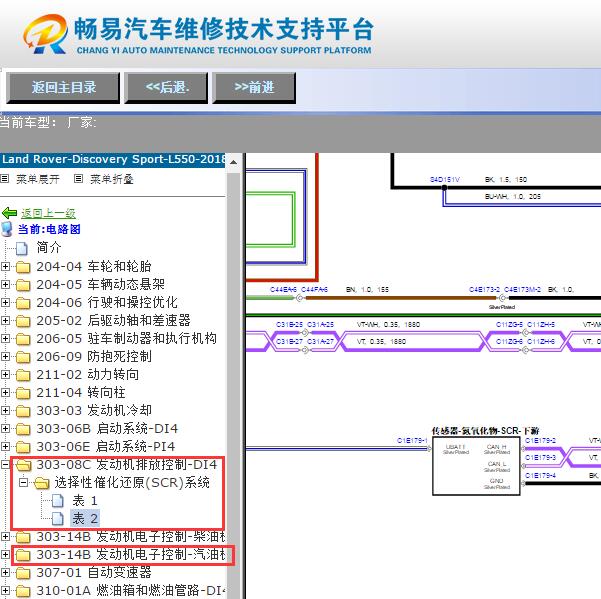Expand the 303-14B 发动机电子控制-汽油机 node

(x=5, y=555)
